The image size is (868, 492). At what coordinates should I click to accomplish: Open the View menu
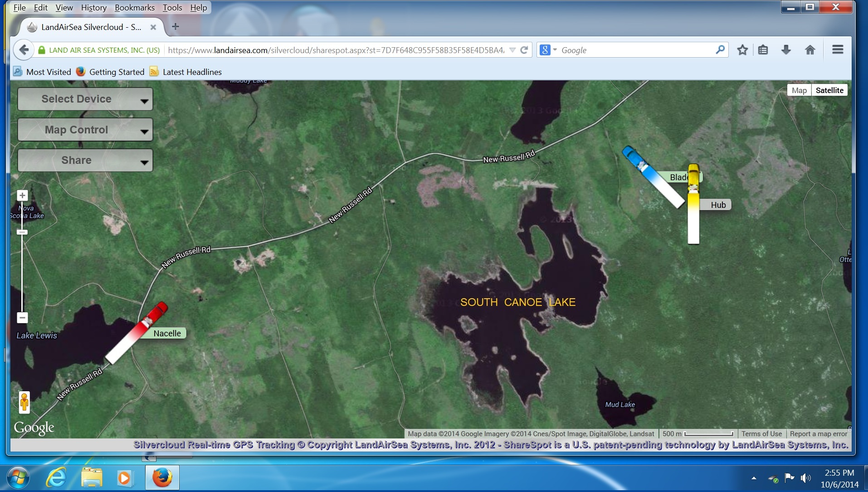(64, 7)
